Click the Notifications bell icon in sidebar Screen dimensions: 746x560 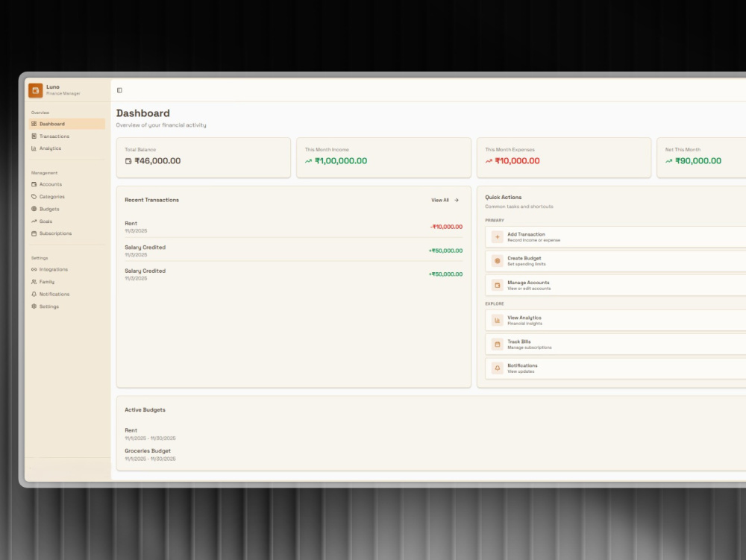[34, 294]
